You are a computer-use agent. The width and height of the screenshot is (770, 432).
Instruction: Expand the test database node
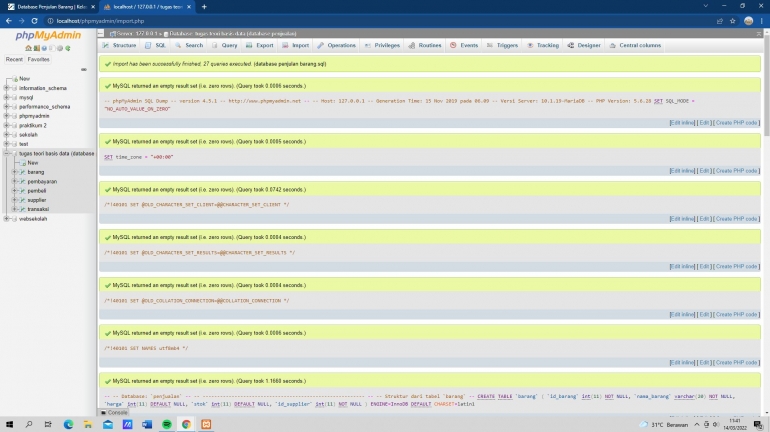6,144
